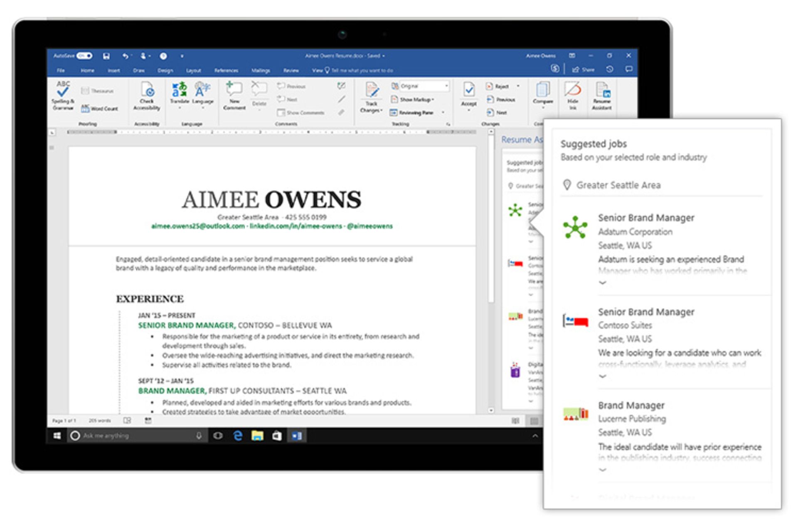
Task: Open Microsoft Edge from taskbar
Action: (x=238, y=436)
